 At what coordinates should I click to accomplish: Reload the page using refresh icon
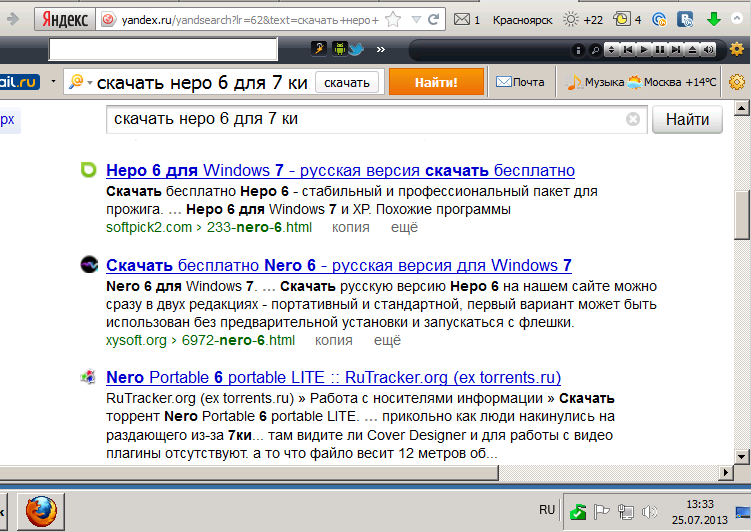tap(433, 20)
